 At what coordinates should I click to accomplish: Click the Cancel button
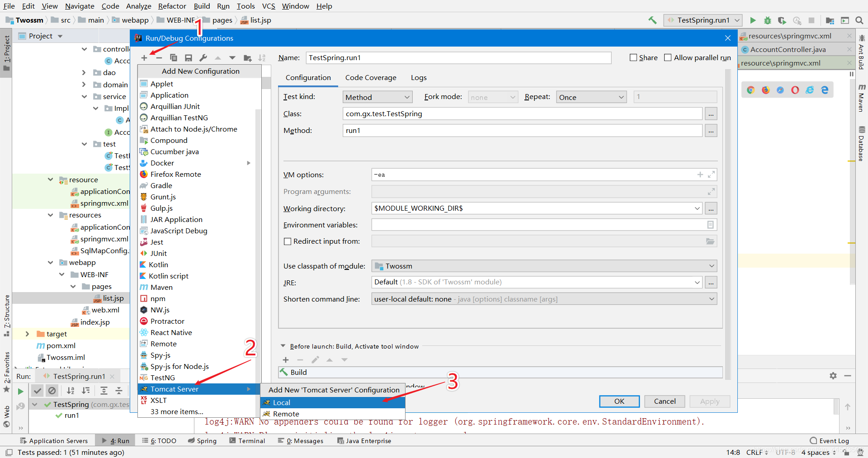point(665,401)
